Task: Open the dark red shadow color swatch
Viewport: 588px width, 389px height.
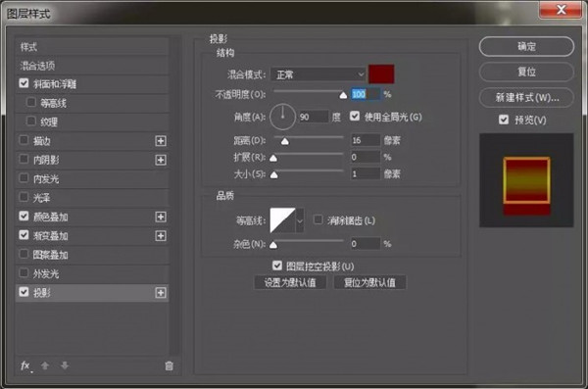Action: click(x=381, y=73)
